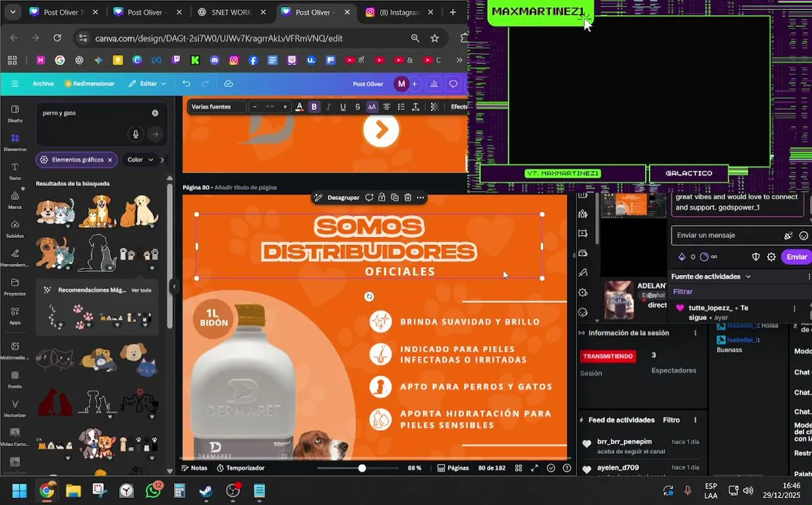Screen dimensions: 812x505
Task: Open Notas at the bottom bar
Action: 194,468
